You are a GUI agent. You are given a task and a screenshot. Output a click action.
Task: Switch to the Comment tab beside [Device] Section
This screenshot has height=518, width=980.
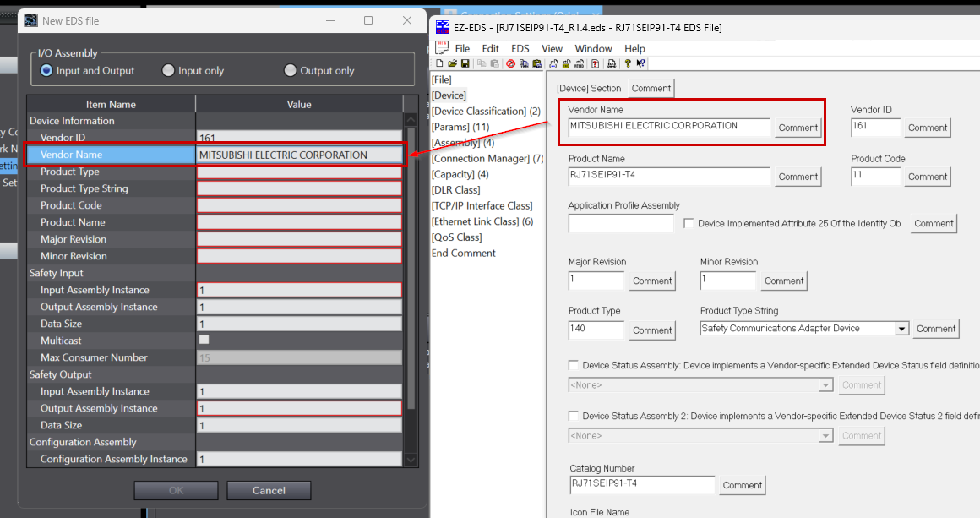click(x=651, y=88)
